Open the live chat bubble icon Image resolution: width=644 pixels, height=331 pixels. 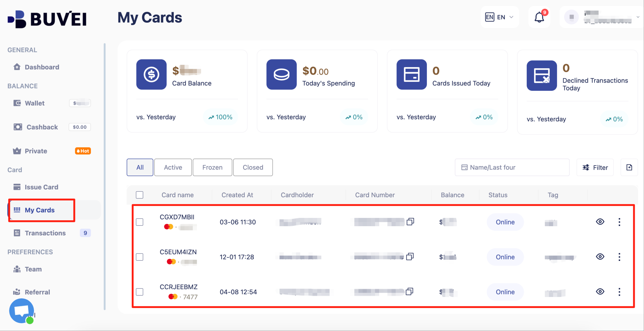(22, 311)
